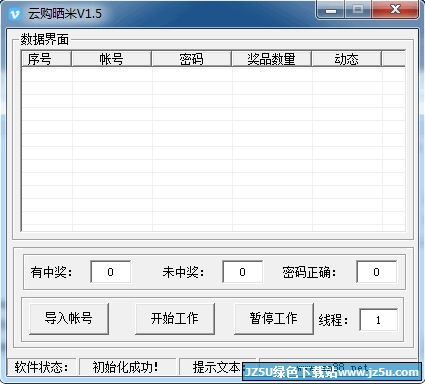Sort by the 动态 column header
Image resolution: width=425 pixels, height=384 pixels.
point(346,59)
